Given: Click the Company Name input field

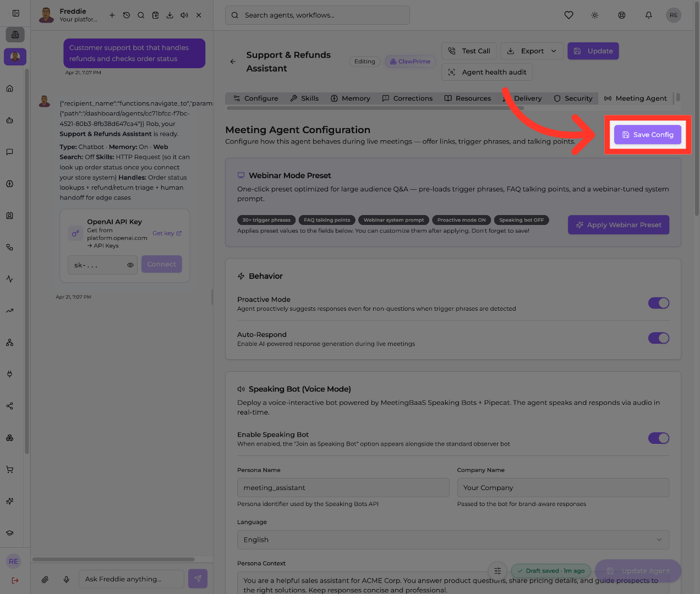Looking at the screenshot, I should [563, 488].
